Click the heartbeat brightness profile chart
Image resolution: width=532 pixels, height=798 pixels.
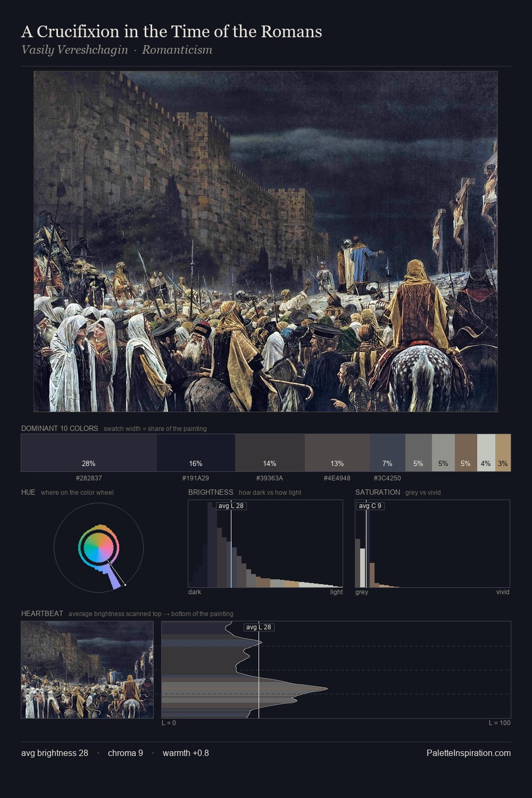(x=336, y=670)
